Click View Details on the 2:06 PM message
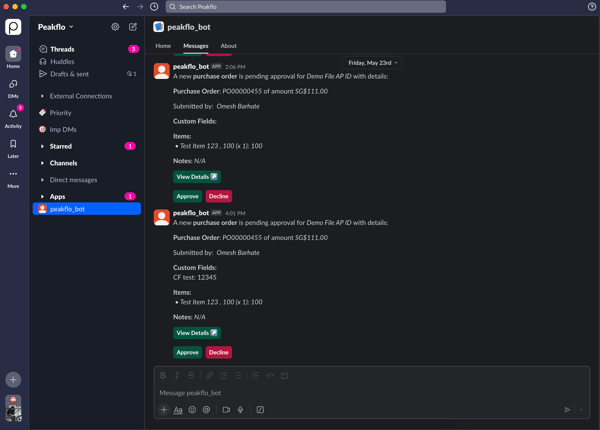Screen dimensions: 600x430 pyautogui.click(x=197, y=177)
